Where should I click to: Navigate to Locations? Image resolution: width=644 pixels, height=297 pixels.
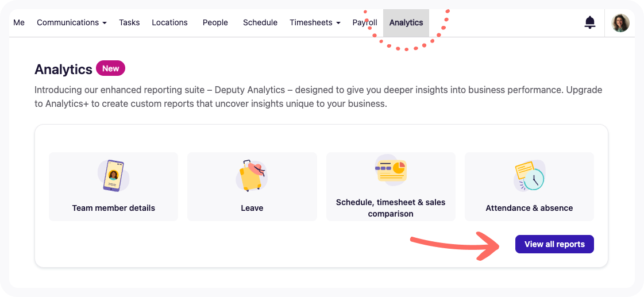tap(169, 22)
